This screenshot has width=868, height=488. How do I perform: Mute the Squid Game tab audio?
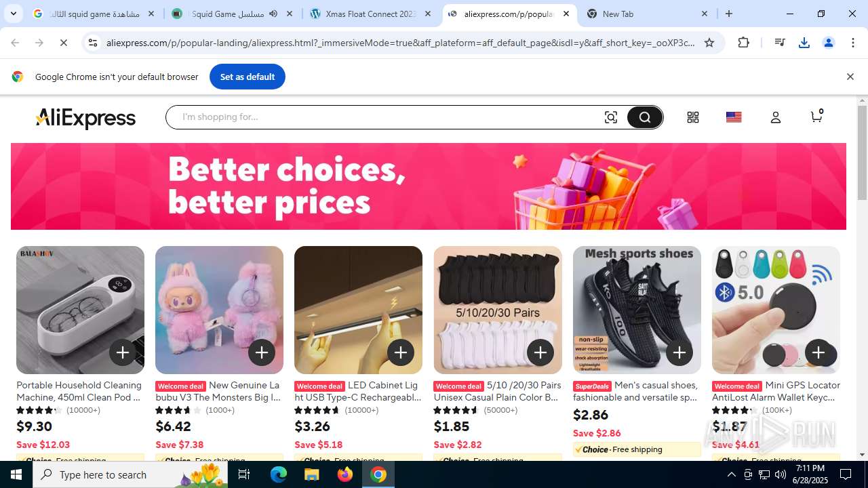tap(273, 14)
